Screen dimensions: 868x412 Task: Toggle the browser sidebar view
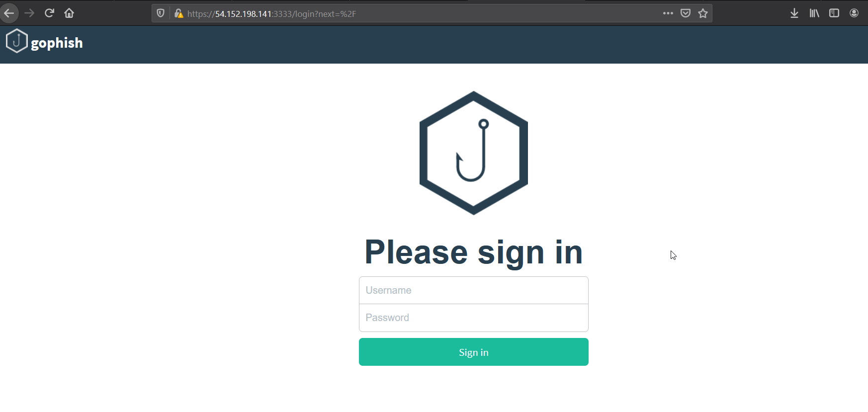click(834, 13)
